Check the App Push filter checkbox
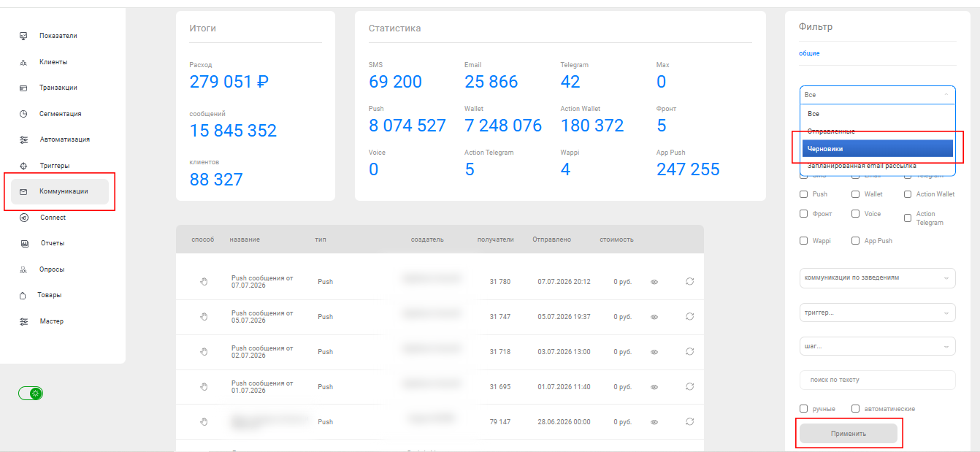 tap(856, 241)
